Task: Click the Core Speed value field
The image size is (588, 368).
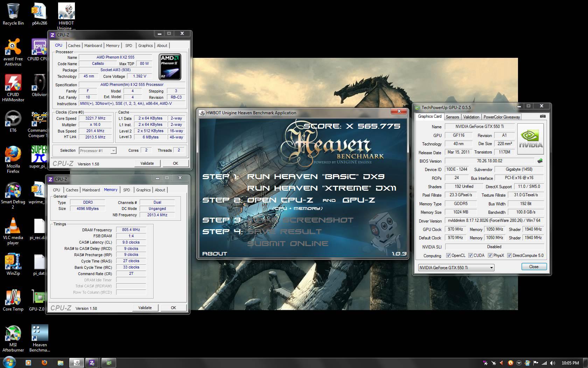Action: point(95,118)
